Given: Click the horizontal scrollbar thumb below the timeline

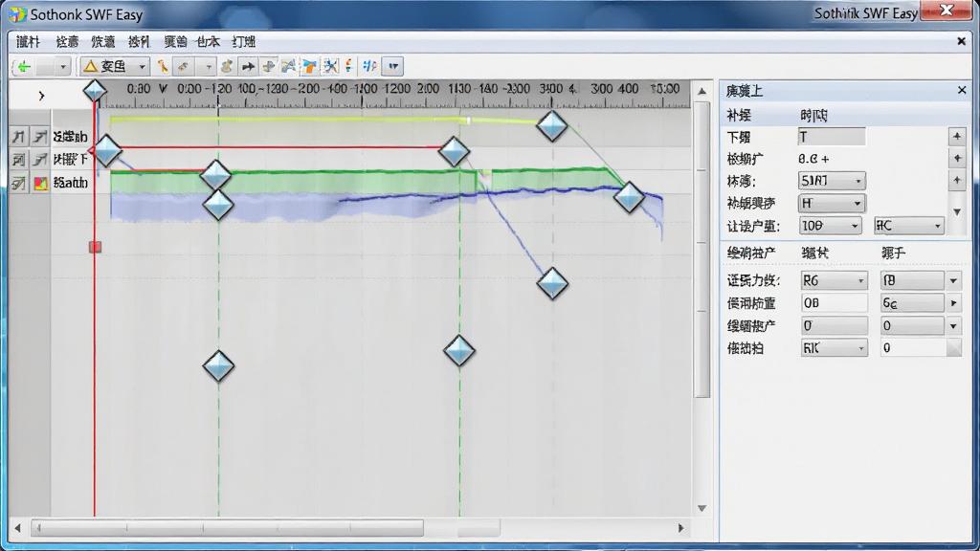Looking at the screenshot, I should coord(228,528).
